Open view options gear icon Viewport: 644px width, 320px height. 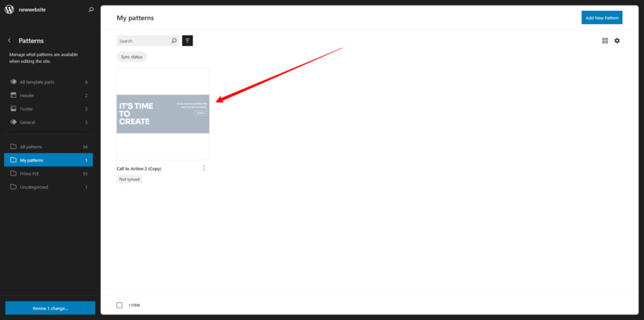[x=617, y=40]
